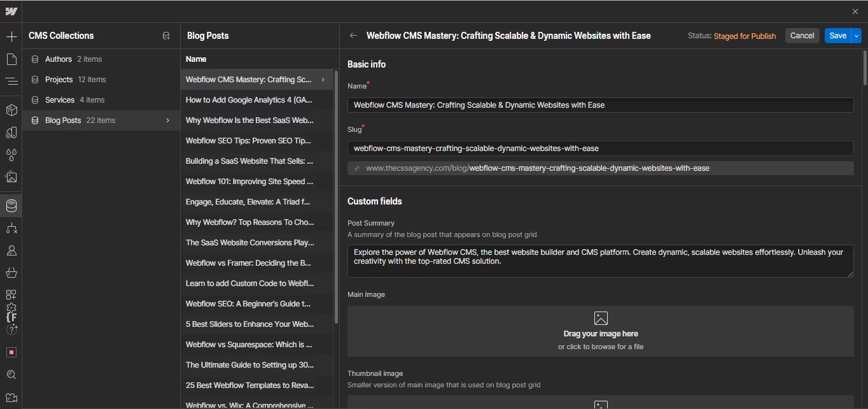Select the Authors collection
868x409 pixels.
click(101, 59)
